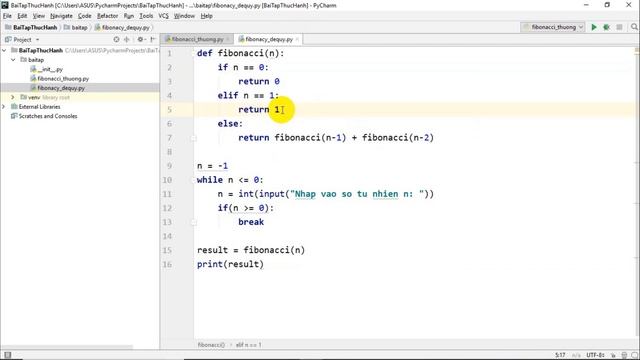Click the lock read-only status icon

pyautogui.click(x=613, y=355)
